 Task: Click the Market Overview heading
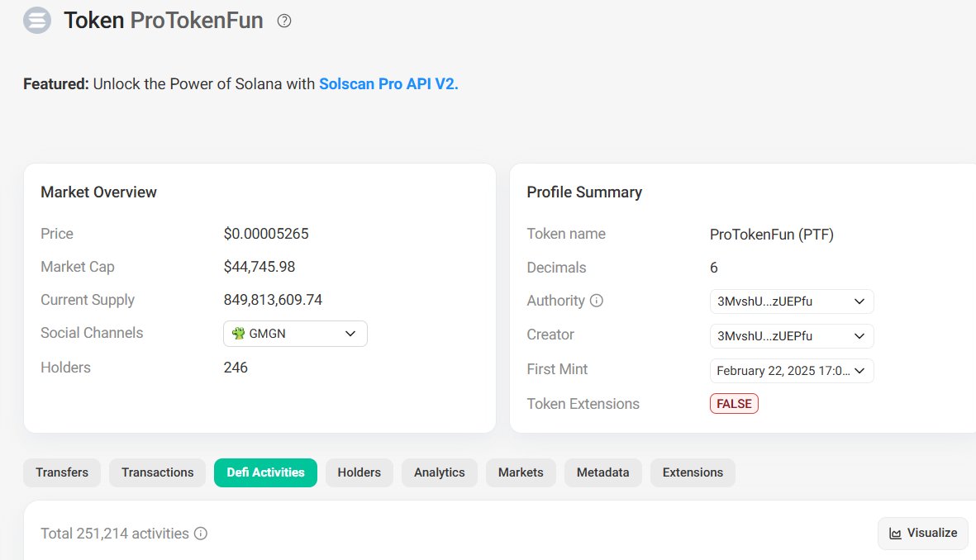(x=98, y=192)
